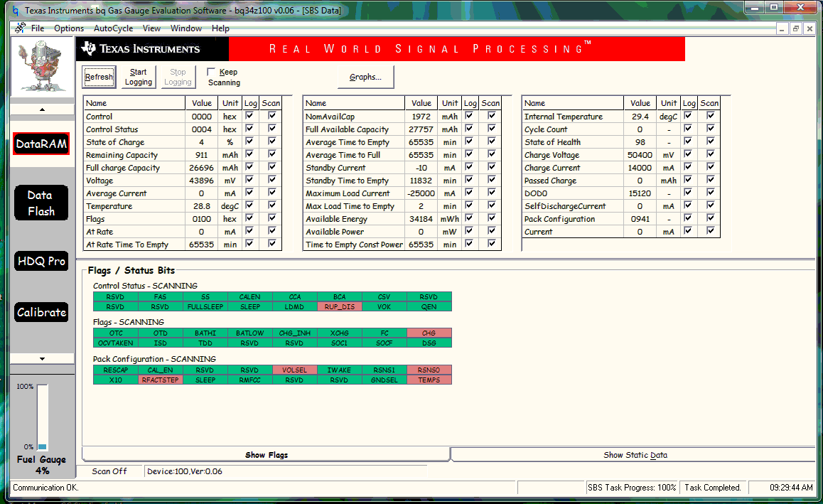
Task: Toggle Log checkbox for Control row
Action: point(249,115)
